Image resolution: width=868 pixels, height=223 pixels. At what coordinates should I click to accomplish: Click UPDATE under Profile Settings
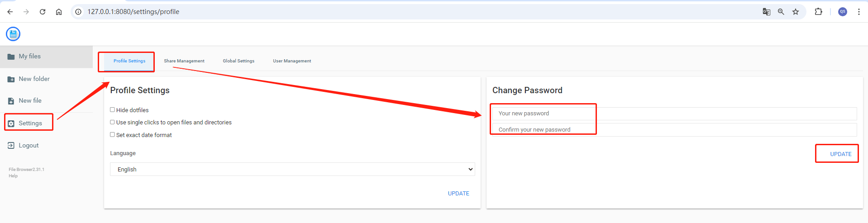[x=458, y=193]
